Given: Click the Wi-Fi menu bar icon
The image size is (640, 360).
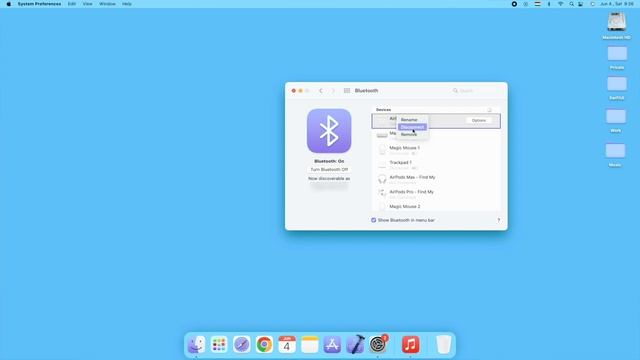Looking at the screenshot, I should [560, 4].
